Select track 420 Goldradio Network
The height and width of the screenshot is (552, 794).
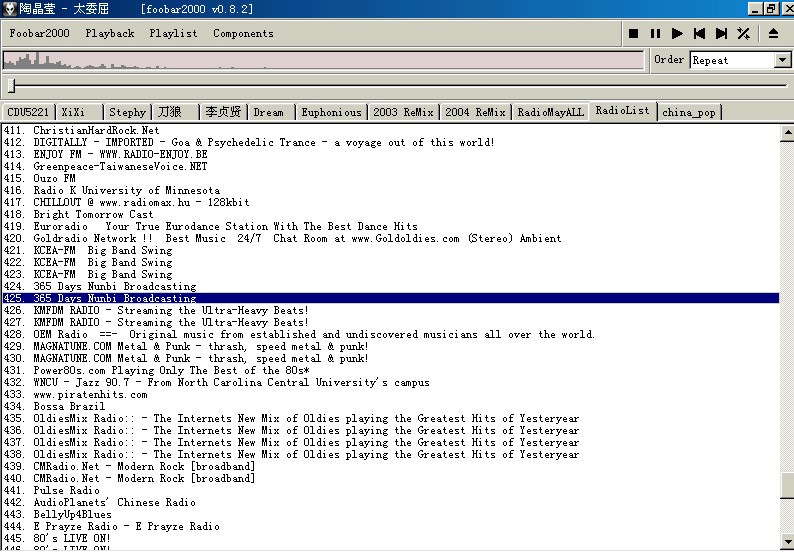click(390, 239)
